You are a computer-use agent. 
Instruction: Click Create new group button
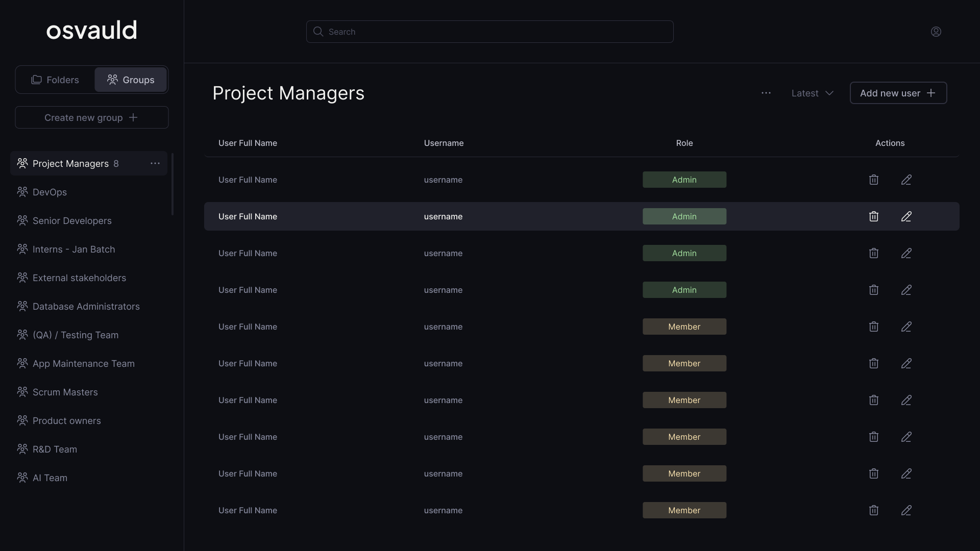(x=92, y=117)
